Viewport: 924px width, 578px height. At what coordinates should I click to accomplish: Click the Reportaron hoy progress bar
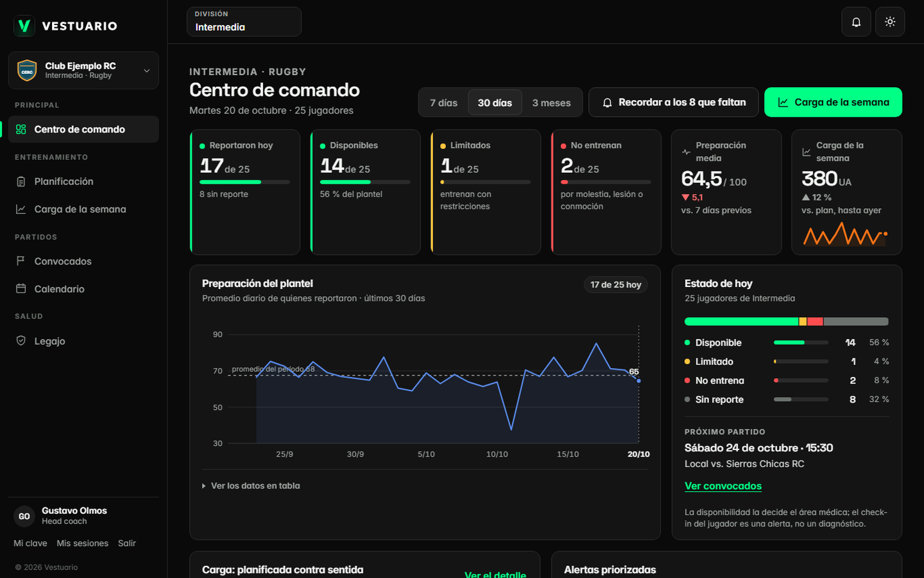point(244,182)
